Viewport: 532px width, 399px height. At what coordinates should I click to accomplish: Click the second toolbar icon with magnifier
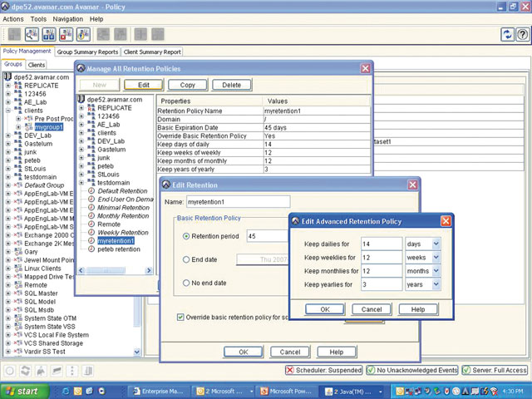[x=32, y=34]
